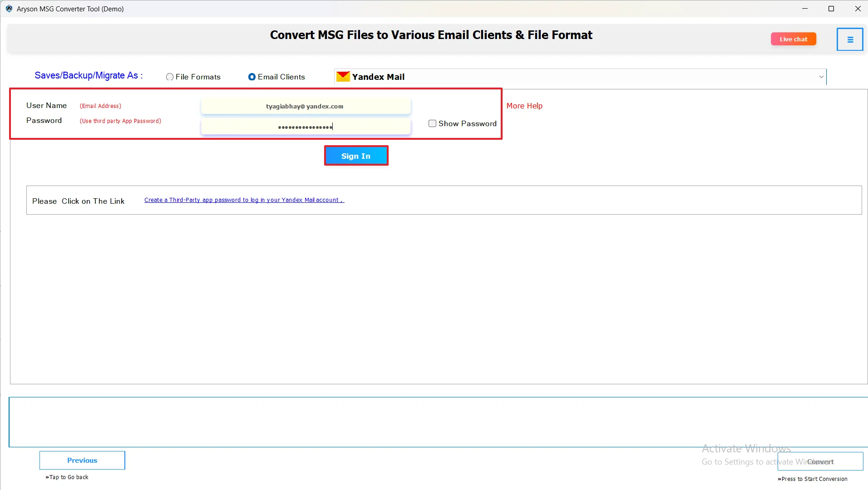Enable the Show Password checkbox
868x490 pixels.
432,123
